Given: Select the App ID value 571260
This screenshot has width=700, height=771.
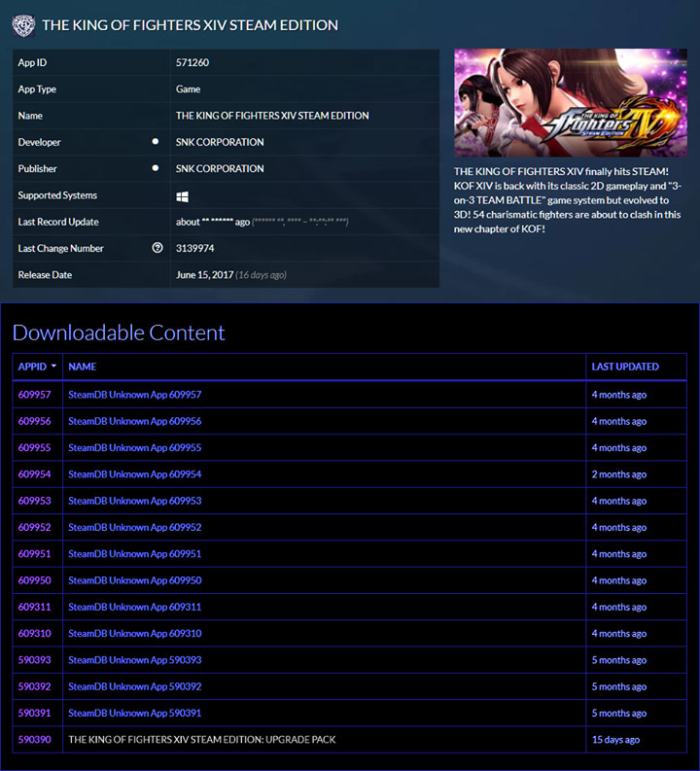Looking at the screenshot, I should click(192, 62).
